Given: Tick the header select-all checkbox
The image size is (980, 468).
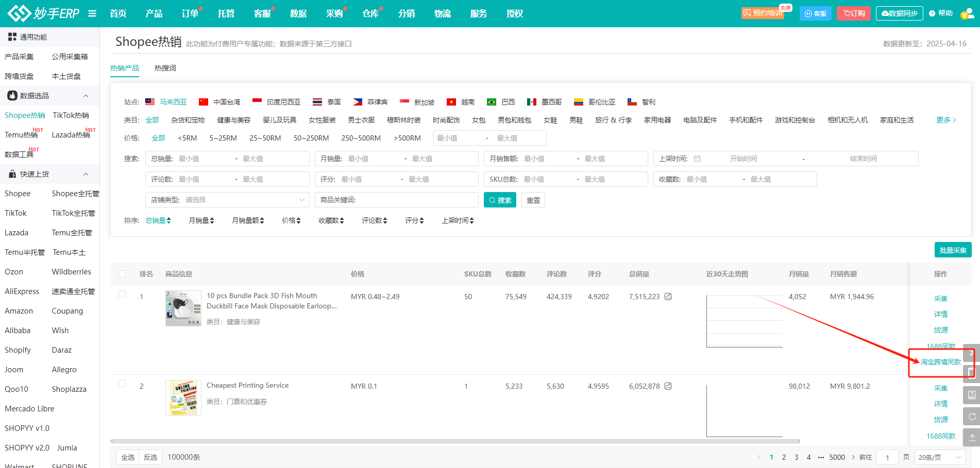Looking at the screenshot, I should pos(122,274).
